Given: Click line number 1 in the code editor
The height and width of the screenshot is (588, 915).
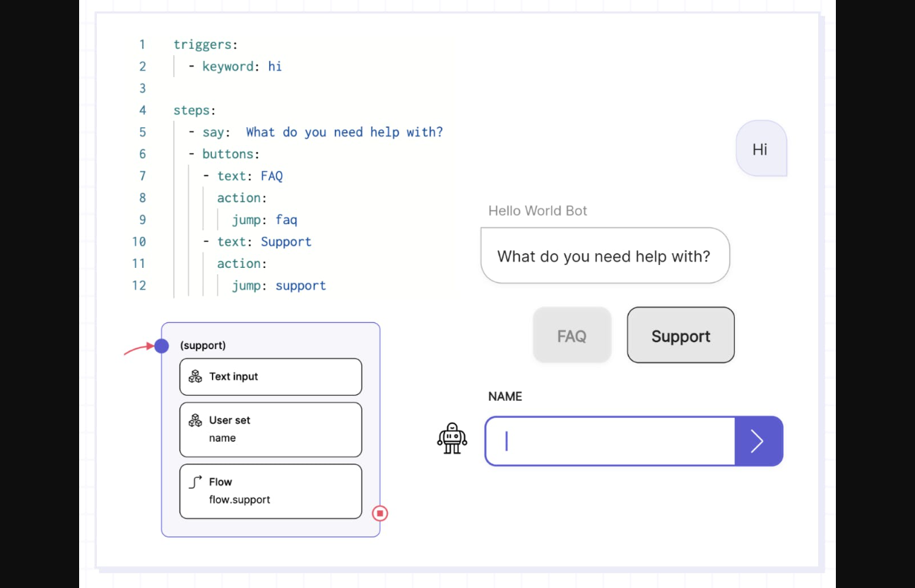Looking at the screenshot, I should coord(142,45).
